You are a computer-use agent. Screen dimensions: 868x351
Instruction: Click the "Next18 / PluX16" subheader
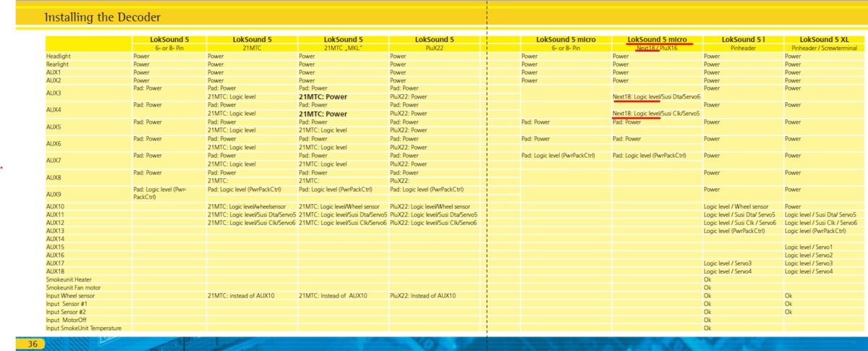tap(658, 47)
